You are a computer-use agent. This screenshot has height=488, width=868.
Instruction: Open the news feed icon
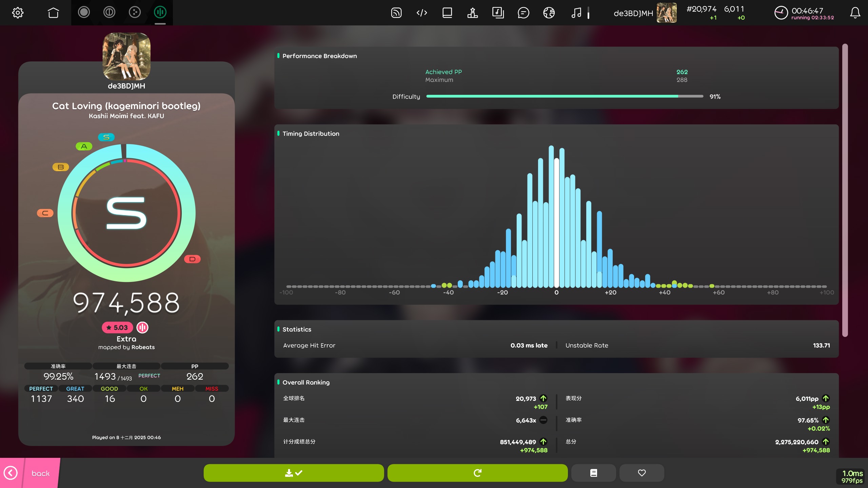[396, 13]
